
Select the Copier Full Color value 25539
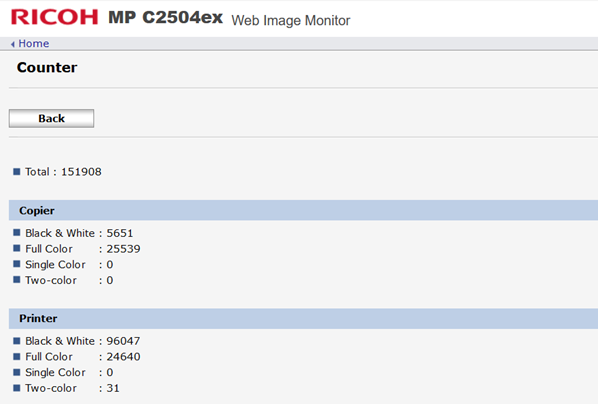click(123, 249)
